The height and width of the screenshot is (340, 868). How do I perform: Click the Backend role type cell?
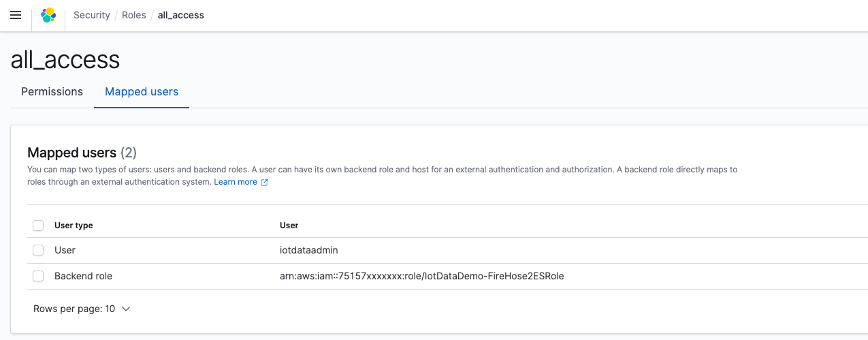point(83,276)
